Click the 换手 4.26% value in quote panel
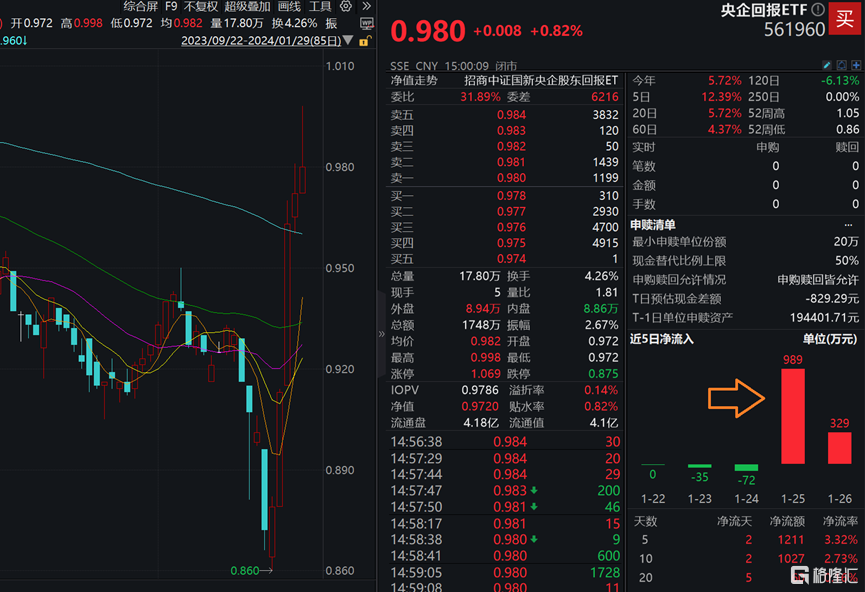The image size is (865, 592). (601, 276)
